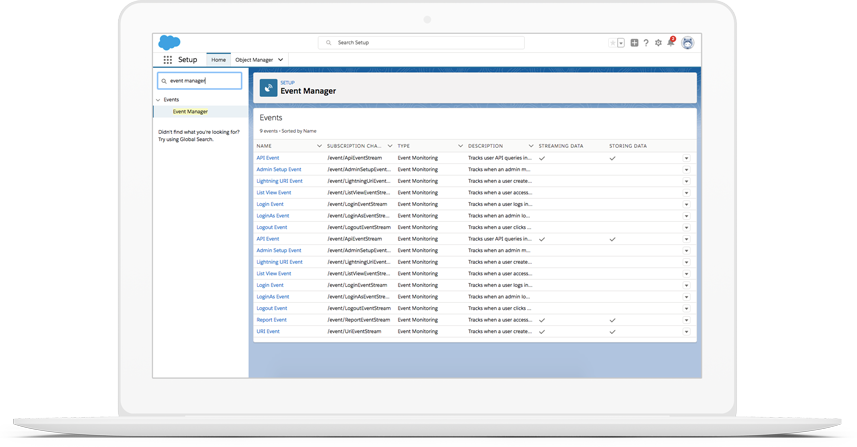This screenshot has width=857, height=447.
Task: Click the Storing Data column header
Action: tap(628, 146)
